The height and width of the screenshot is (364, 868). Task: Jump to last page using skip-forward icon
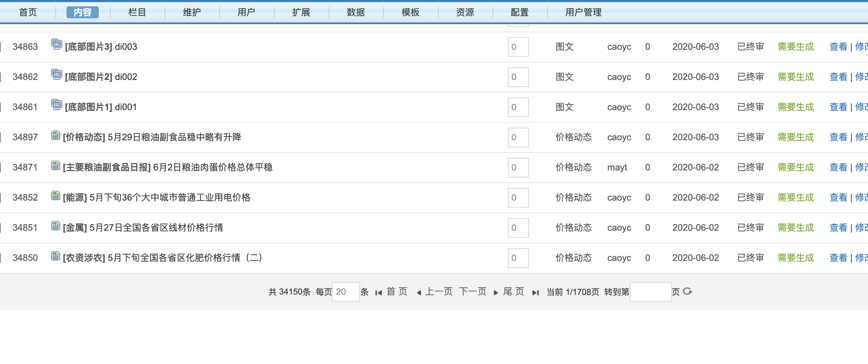pos(535,292)
